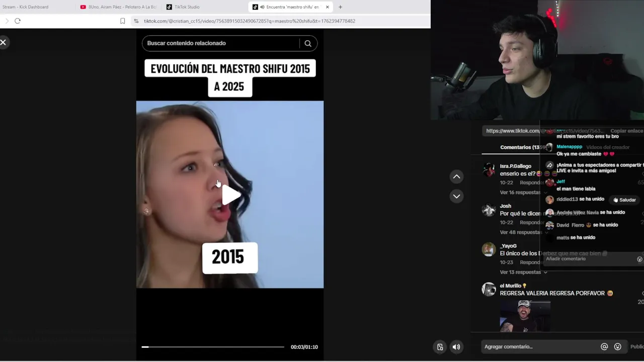
Task: Reload the page with the refresh icon
Action: coord(18,21)
